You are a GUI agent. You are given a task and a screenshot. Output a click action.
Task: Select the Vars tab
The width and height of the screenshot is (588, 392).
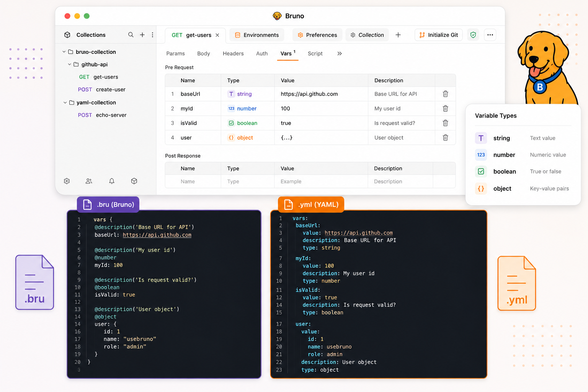coord(287,54)
